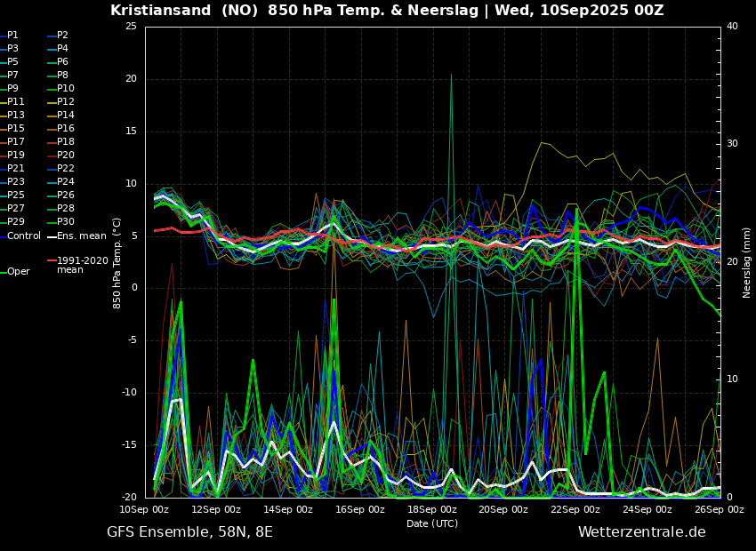The width and height of the screenshot is (756, 551).
Task: Select the 18Sep 00z date tick
Action: [x=432, y=509]
